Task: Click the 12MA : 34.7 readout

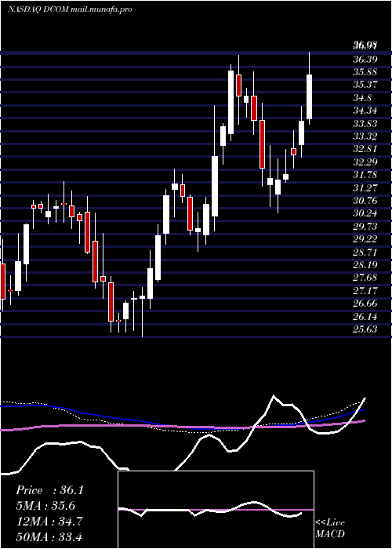Action: [x=49, y=521]
